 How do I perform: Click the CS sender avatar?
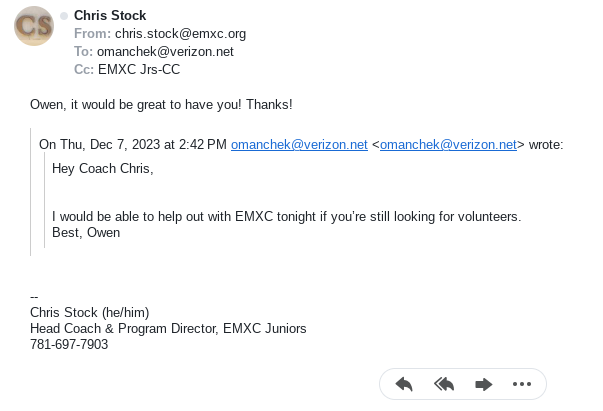34,25
